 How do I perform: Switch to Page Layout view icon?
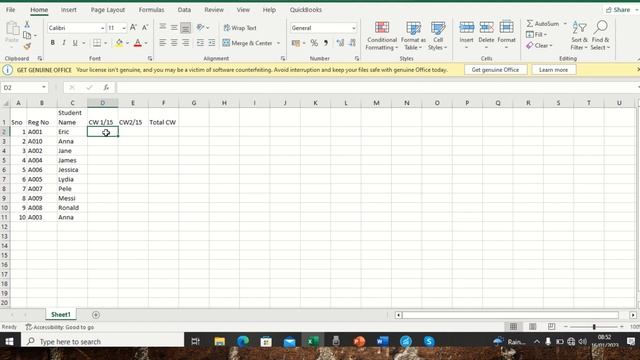[532, 327]
